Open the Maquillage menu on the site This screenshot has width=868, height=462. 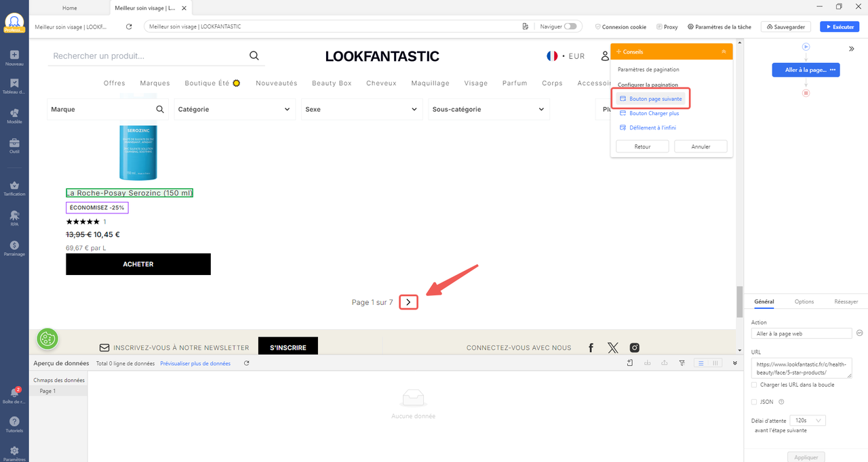tap(430, 83)
